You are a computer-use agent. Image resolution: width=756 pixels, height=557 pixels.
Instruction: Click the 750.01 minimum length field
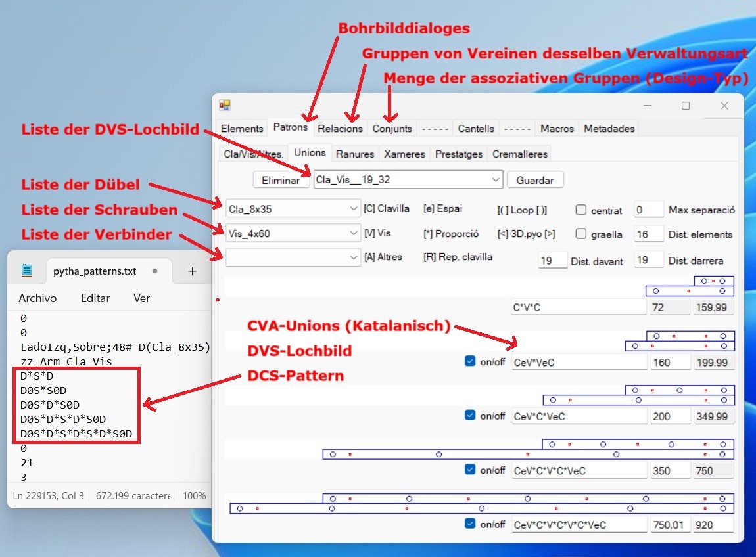click(x=670, y=525)
